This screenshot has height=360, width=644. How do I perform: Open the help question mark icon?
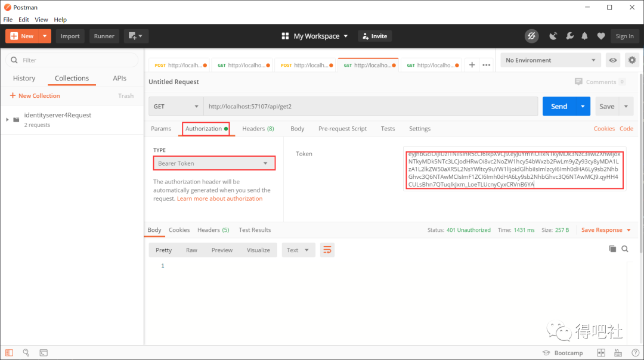(636, 353)
